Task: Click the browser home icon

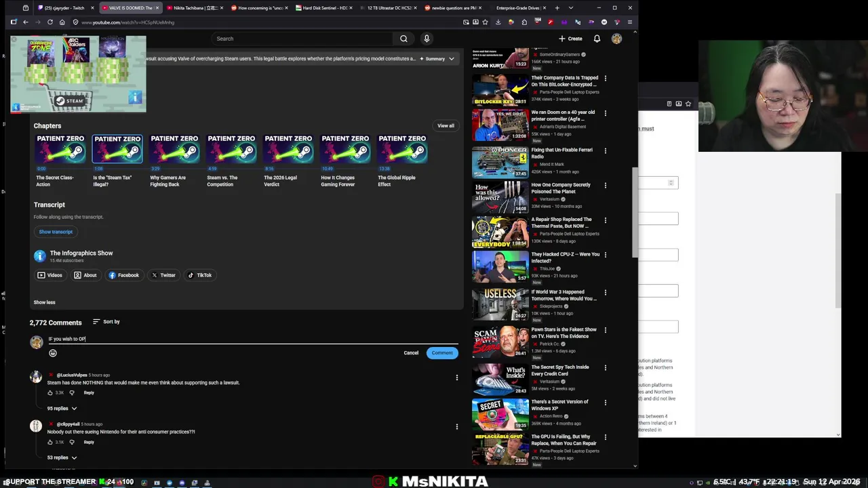Action: click(x=62, y=22)
